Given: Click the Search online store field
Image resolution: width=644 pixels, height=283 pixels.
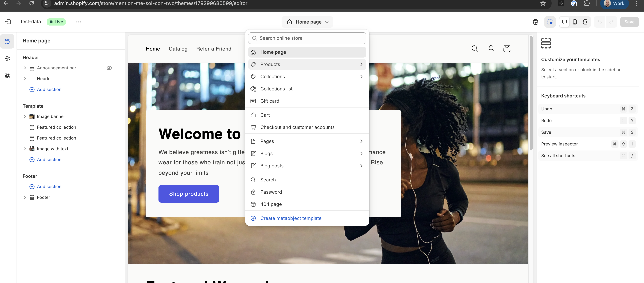Looking at the screenshot, I should tap(307, 38).
